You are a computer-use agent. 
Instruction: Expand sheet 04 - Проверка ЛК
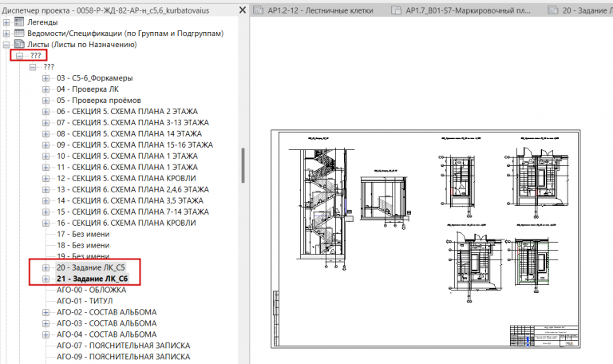pos(46,89)
